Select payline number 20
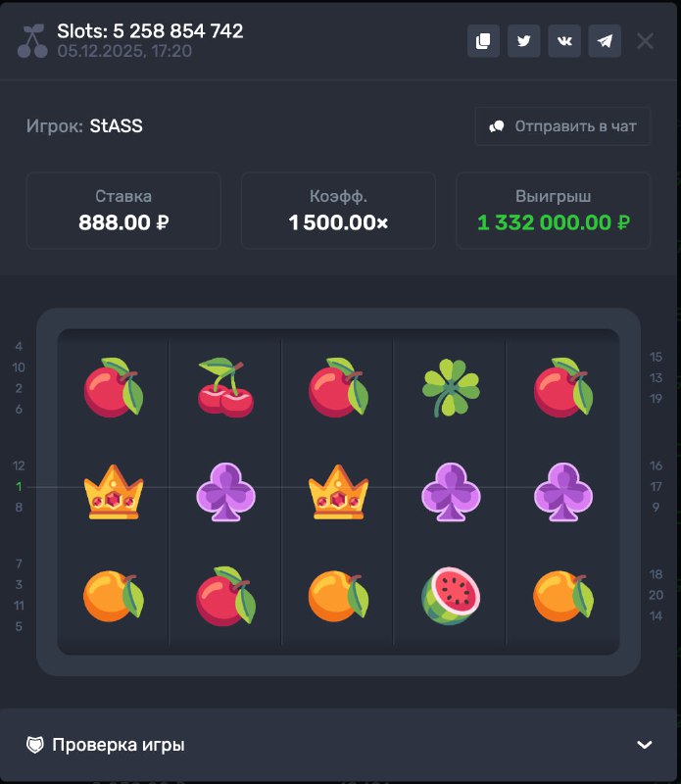 tap(656, 595)
